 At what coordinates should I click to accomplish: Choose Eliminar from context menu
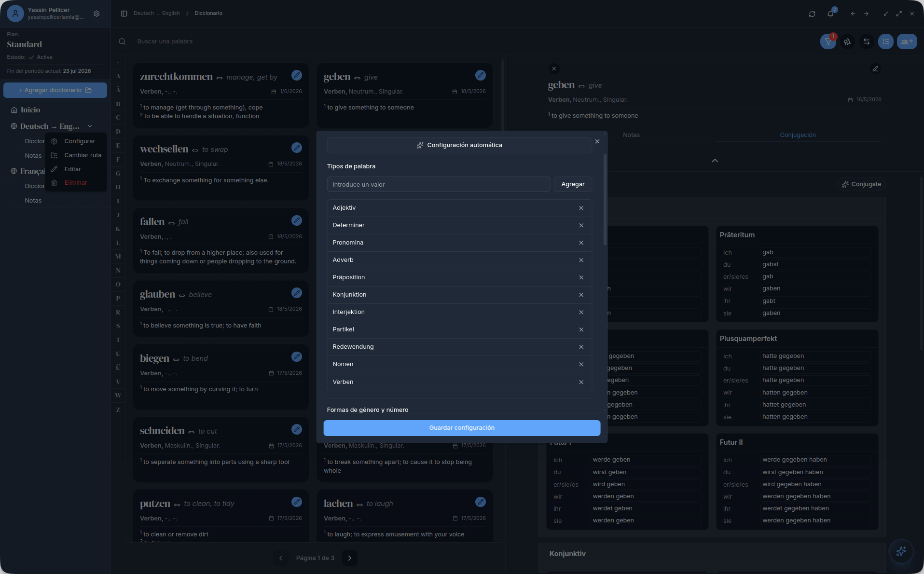(x=76, y=183)
